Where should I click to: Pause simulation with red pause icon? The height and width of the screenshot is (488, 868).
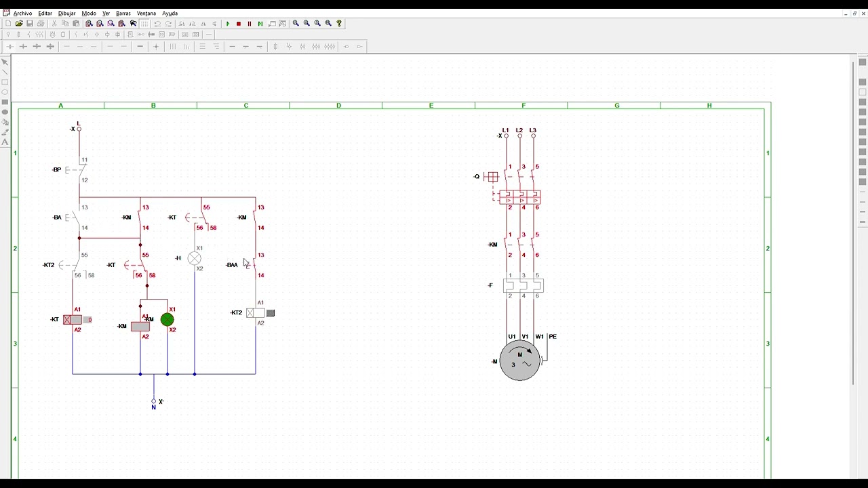(x=250, y=24)
